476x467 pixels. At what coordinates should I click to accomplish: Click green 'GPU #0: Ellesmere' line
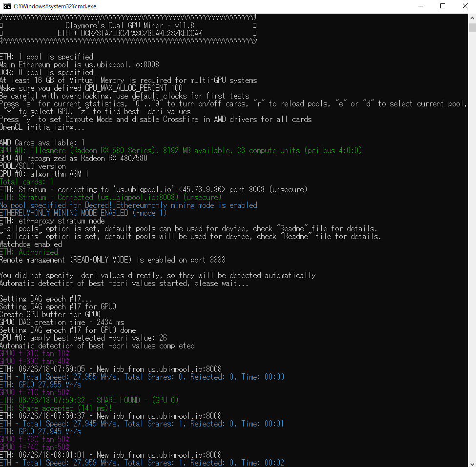tap(181, 150)
